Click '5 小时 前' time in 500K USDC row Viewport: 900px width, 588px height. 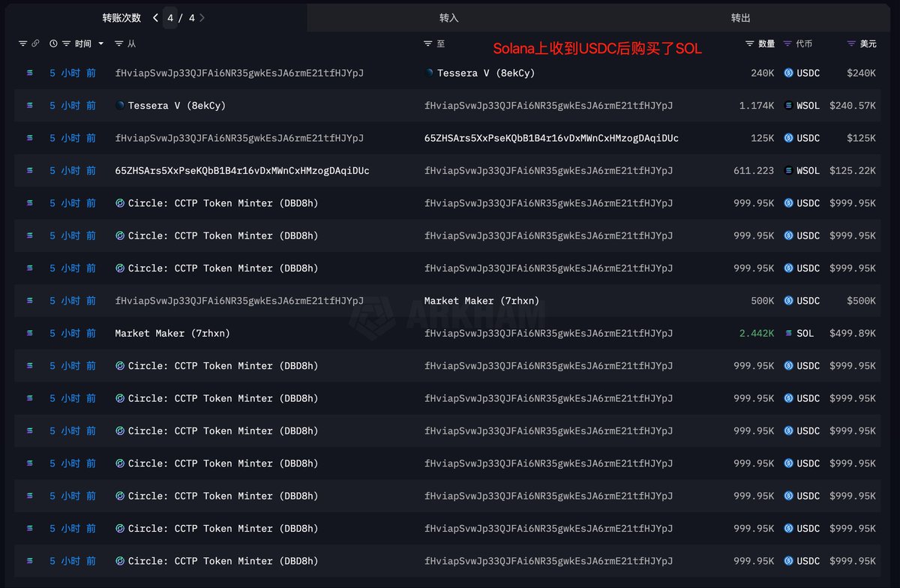73,301
